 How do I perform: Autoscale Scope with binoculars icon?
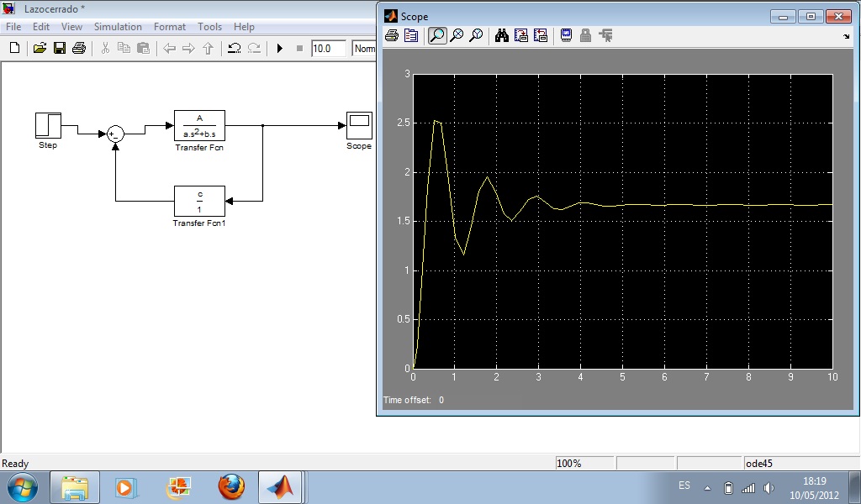pos(501,35)
